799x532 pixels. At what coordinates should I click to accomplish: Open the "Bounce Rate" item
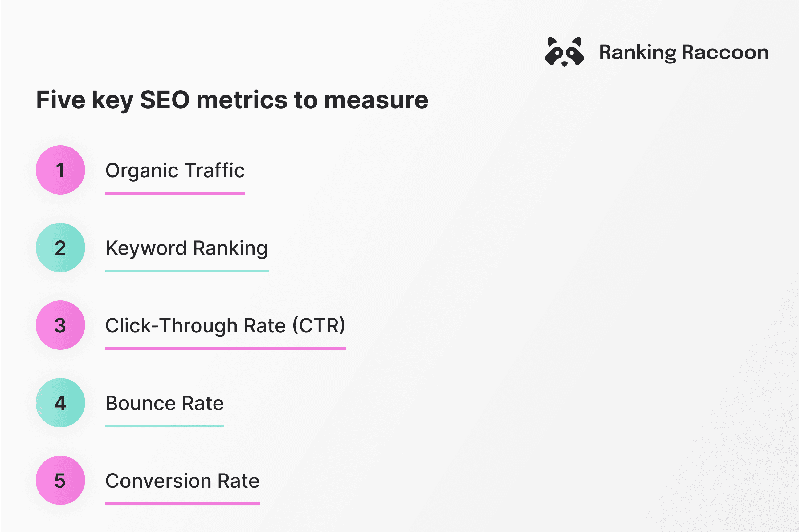pos(164,403)
